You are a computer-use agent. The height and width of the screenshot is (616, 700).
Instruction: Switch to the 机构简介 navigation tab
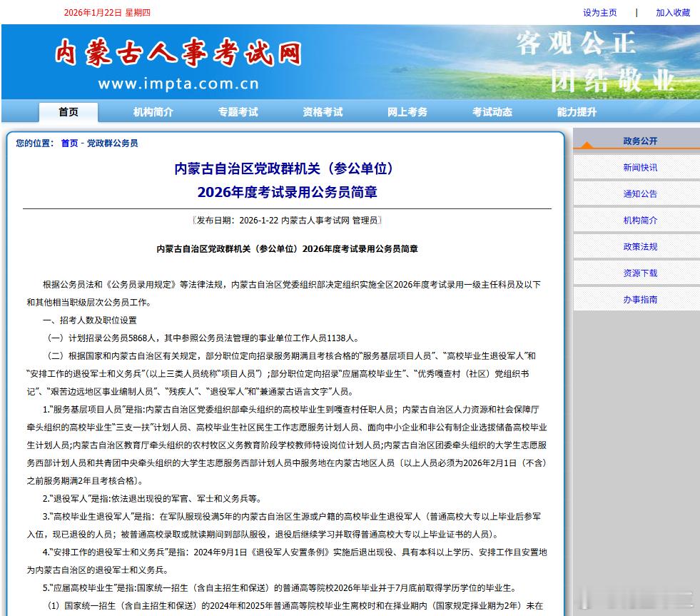153,112
